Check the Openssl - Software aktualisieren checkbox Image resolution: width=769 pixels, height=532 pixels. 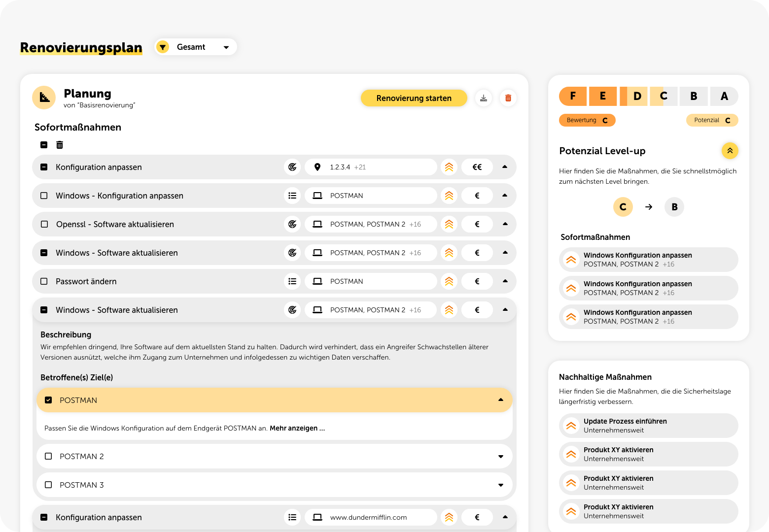coord(44,224)
